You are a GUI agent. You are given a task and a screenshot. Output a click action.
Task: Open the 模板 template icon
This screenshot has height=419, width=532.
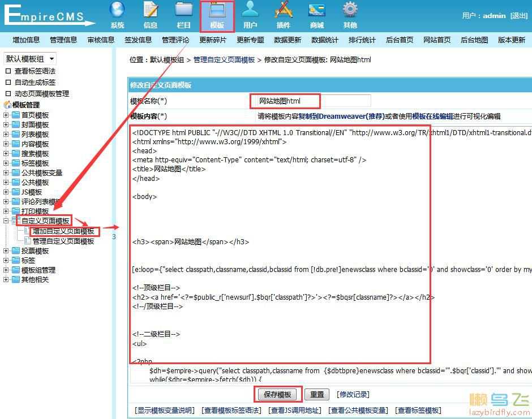pos(217,11)
